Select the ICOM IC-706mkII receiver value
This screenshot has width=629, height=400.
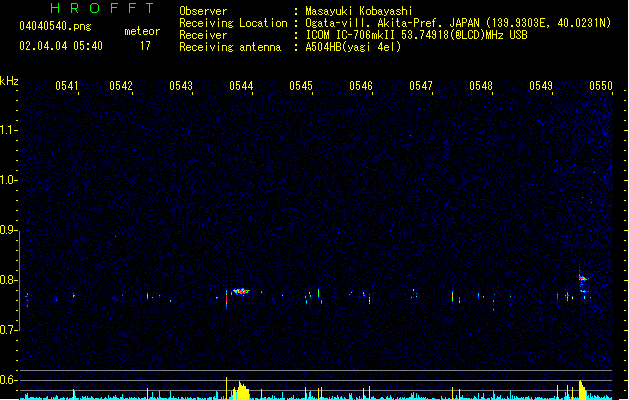click(x=416, y=35)
